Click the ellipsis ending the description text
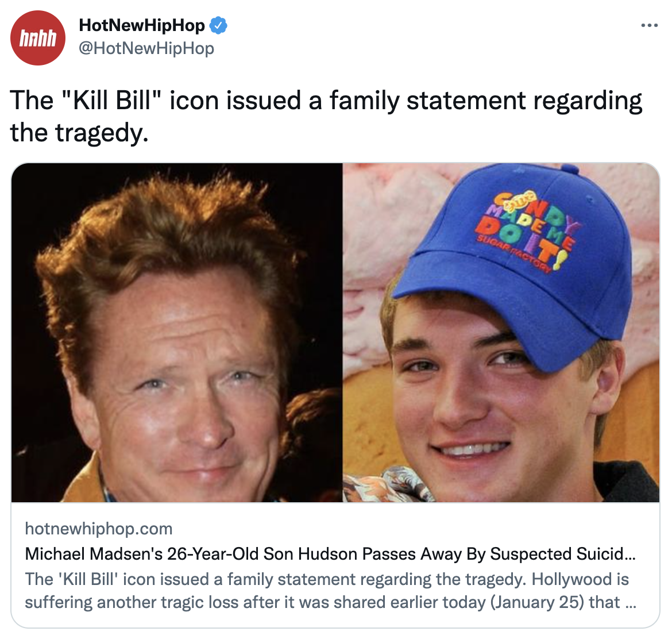The width and height of the screenshot is (672, 639). (631, 603)
